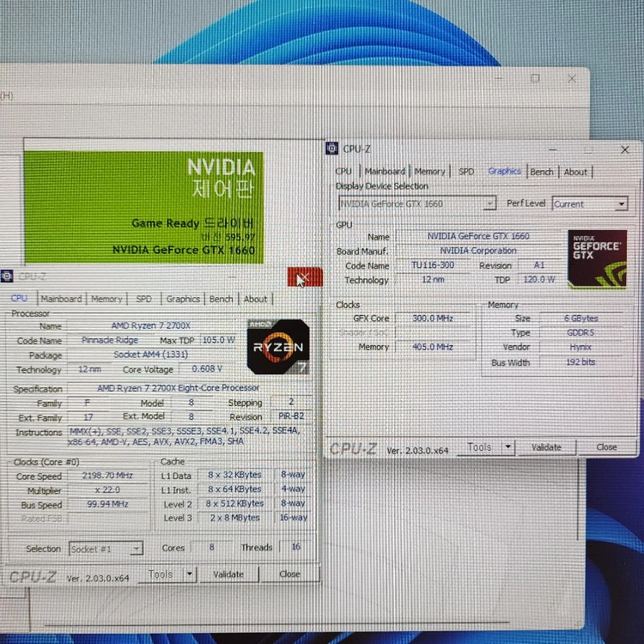The width and height of the screenshot is (644, 644).
Task: Click Validate button in CPU window
Action: [228, 574]
